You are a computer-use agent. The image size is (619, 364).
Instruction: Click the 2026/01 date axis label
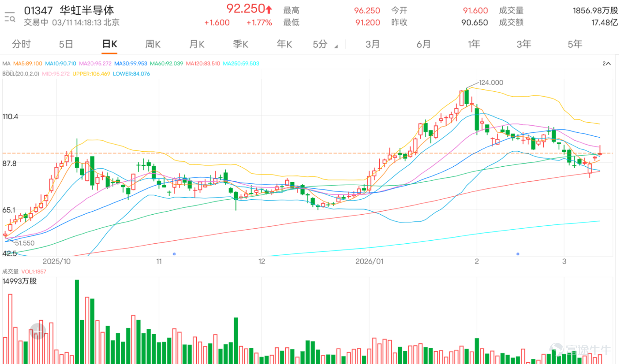click(369, 261)
